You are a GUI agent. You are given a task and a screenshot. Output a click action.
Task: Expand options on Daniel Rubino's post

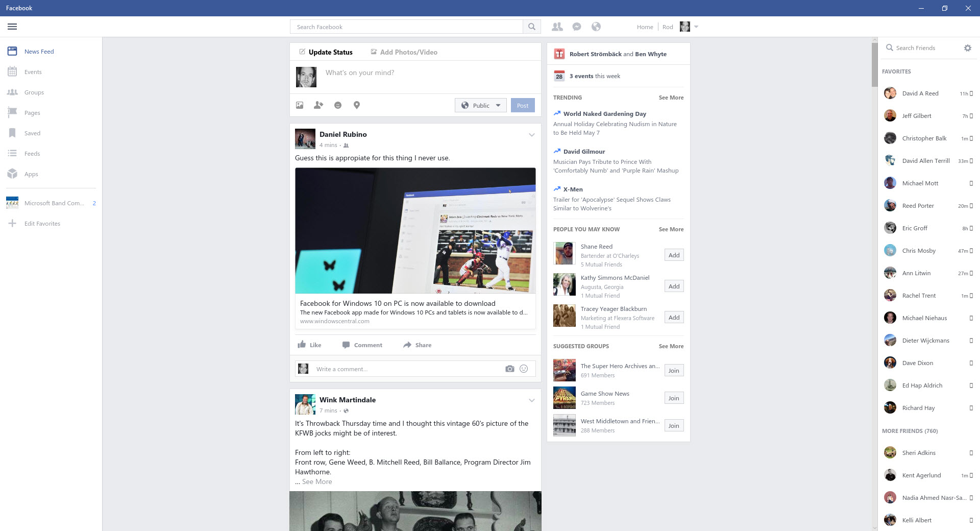pos(532,135)
